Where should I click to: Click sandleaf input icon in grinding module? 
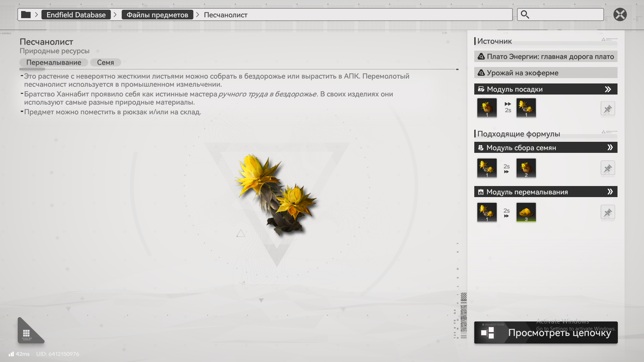point(487,213)
